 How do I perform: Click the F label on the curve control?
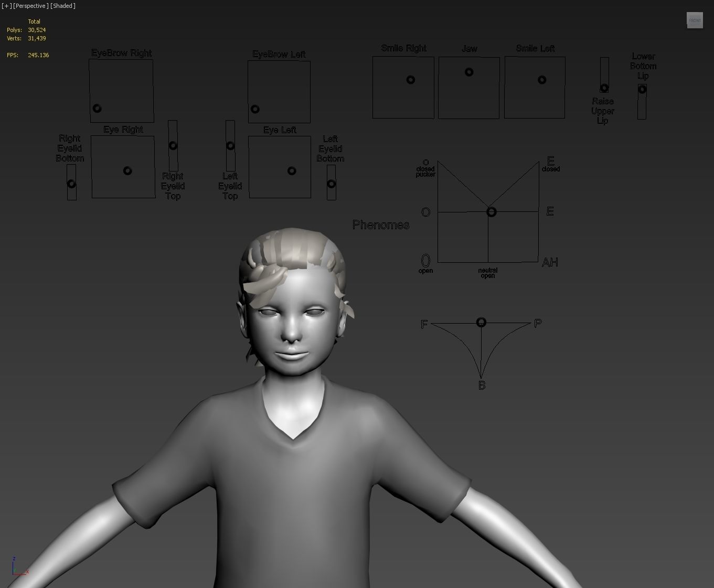click(x=424, y=325)
